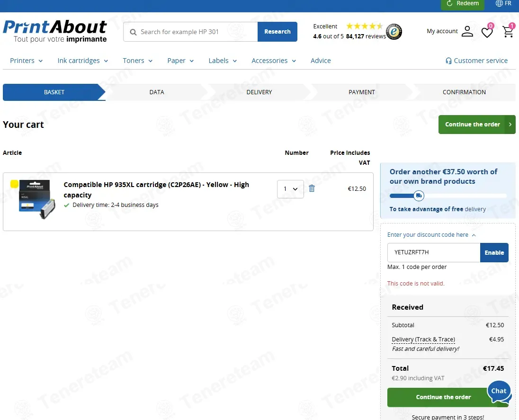The height and width of the screenshot is (420, 519).
Task: Open the Customer service link
Action: [481, 61]
